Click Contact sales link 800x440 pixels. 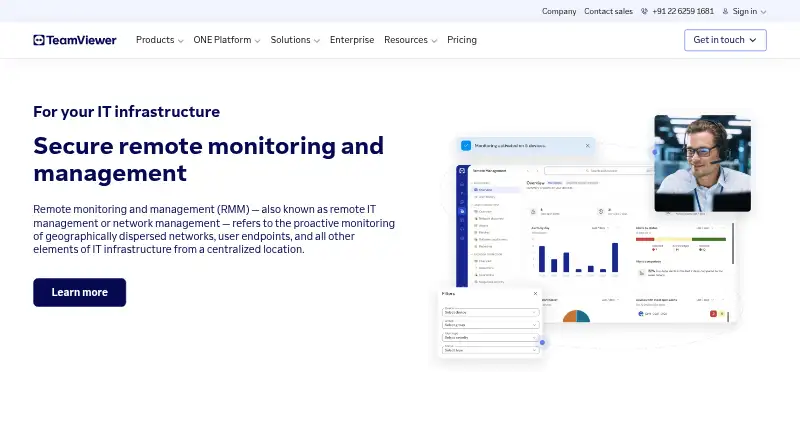click(x=608, y=11)
